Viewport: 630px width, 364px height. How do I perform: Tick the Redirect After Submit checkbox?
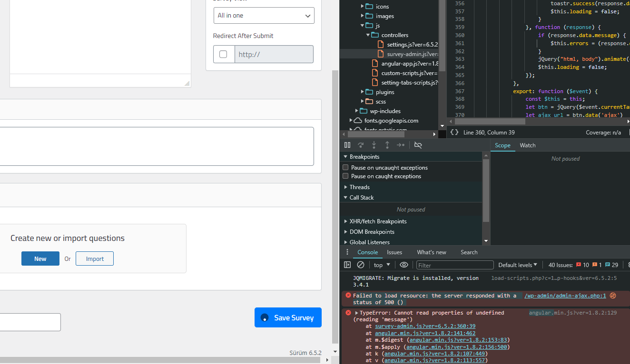click(x=223, y=54)
